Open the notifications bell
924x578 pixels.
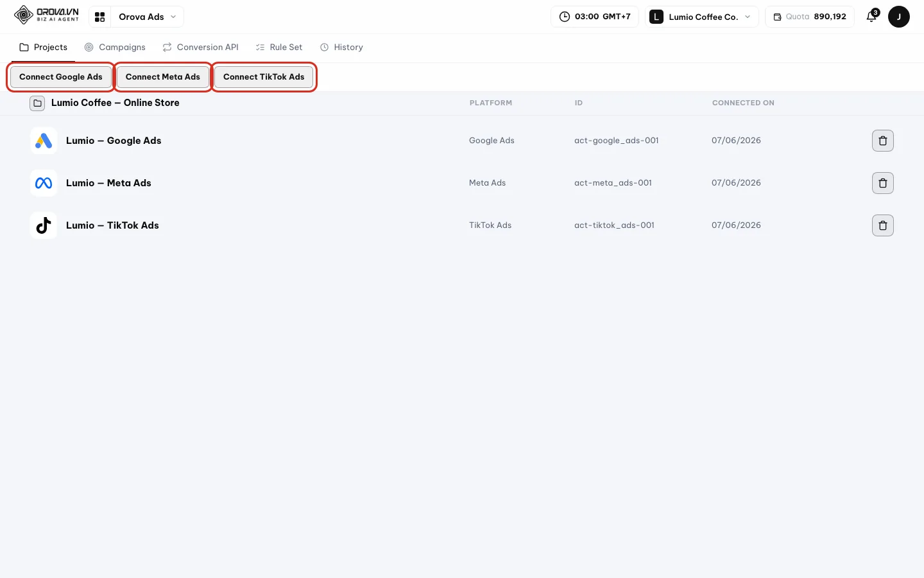(x=871, y=17)
